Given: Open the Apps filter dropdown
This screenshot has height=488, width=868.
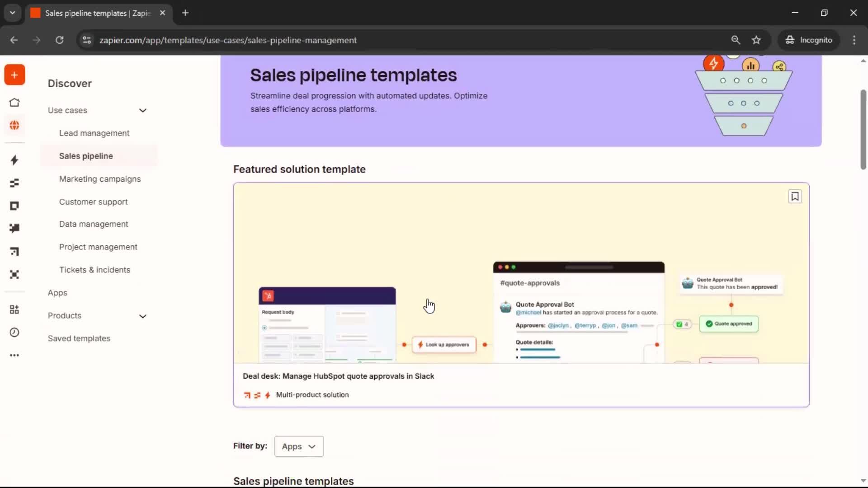Looking at the screenshot, I should [x=299, y=446].
